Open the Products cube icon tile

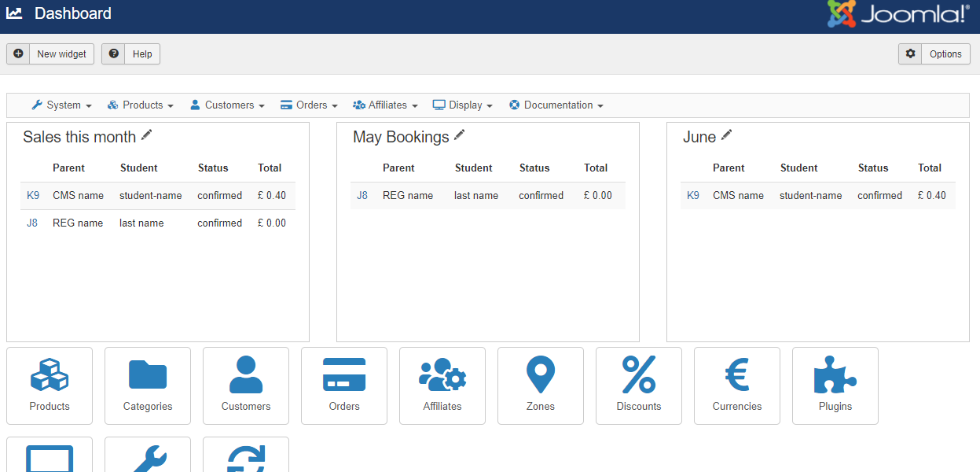[50, 385]
